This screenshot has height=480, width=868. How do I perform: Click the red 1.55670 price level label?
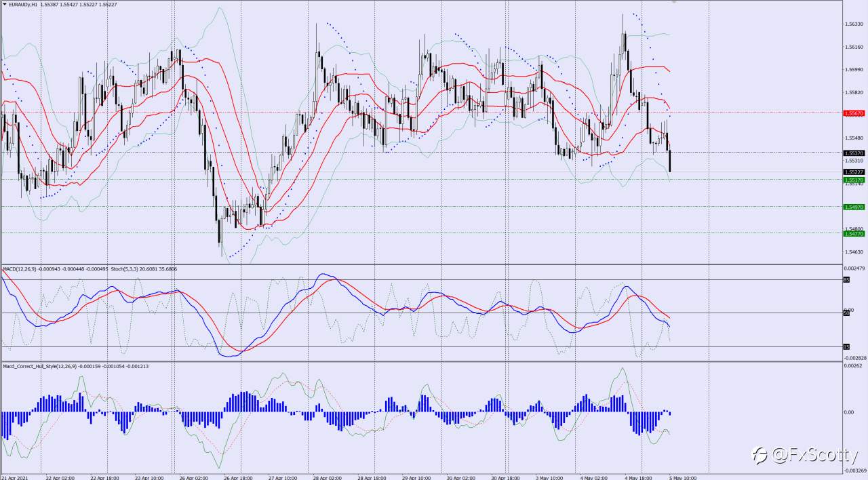pos(853,113)
